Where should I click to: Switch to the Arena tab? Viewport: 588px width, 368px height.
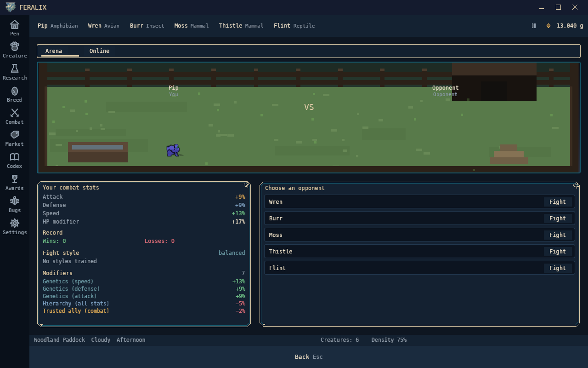click(x=54, y=51)
